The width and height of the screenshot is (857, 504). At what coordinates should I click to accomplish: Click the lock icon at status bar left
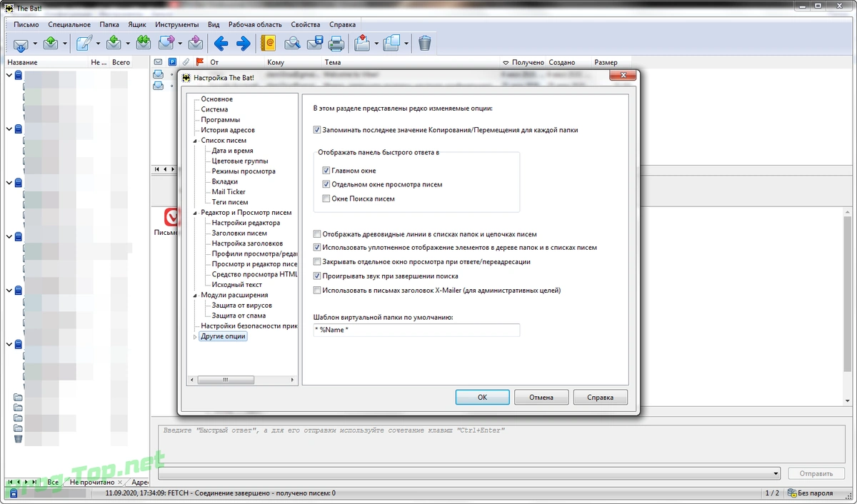coord(14,493)
